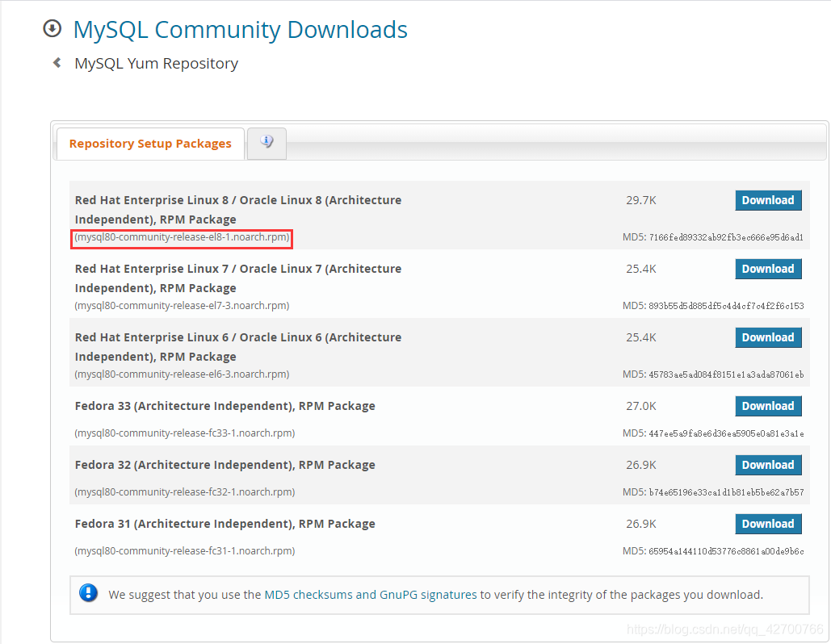Click the MD5 hash starting with 893b55d
The image size is (831, 644).
pos(726,306)
